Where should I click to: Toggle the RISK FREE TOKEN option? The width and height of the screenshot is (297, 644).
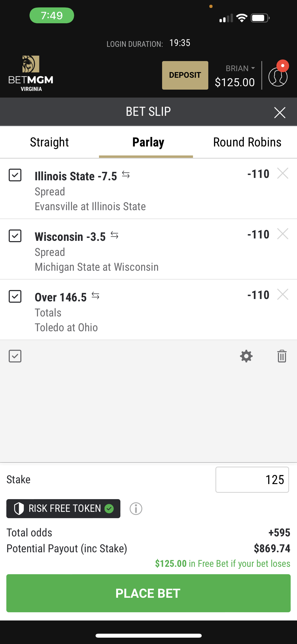(63, 508)
